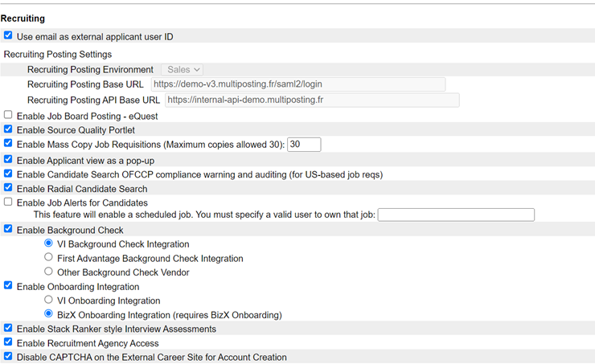Image resolution: width=595 pixels, height=364 pixels.
Task: Toggle the Enable Background Check checkbox
Action: coord(8,230)
